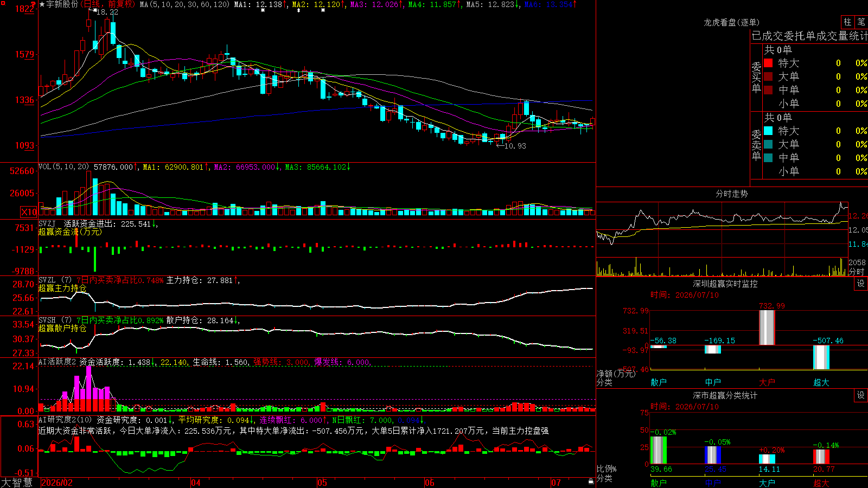868x488 pixels.
Task: Click the 2026/02 date marker on the time axis
Action: tap(57, 483)
